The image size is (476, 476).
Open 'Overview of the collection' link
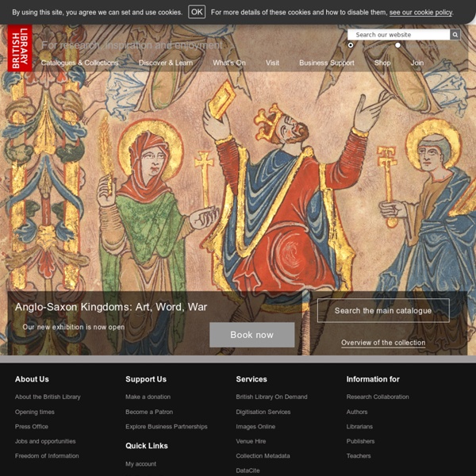point(383,343)
